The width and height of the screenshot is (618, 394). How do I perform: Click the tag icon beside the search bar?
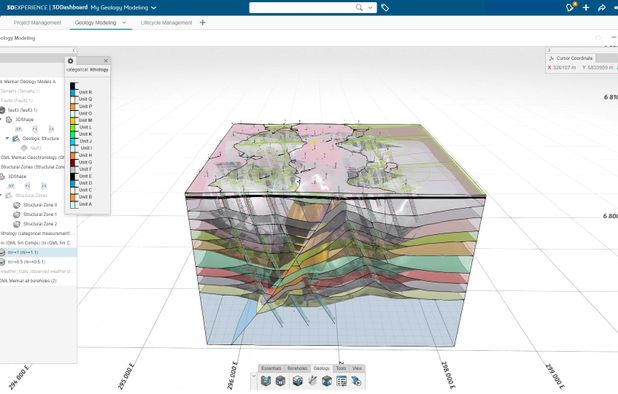click(x=385, y=7)
